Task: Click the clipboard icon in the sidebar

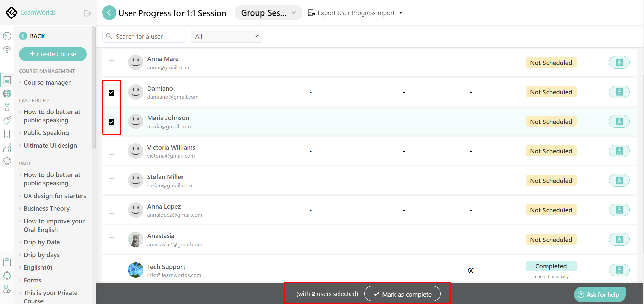Action: click(7, 262)
